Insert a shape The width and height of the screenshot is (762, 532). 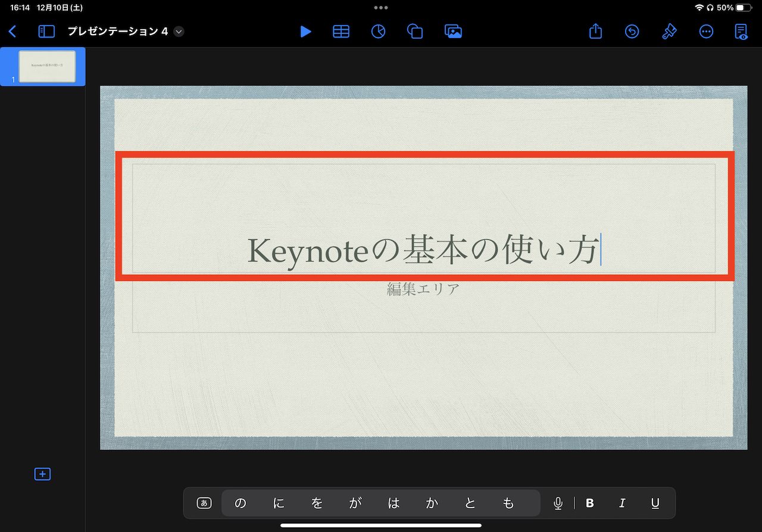[415, 32]
